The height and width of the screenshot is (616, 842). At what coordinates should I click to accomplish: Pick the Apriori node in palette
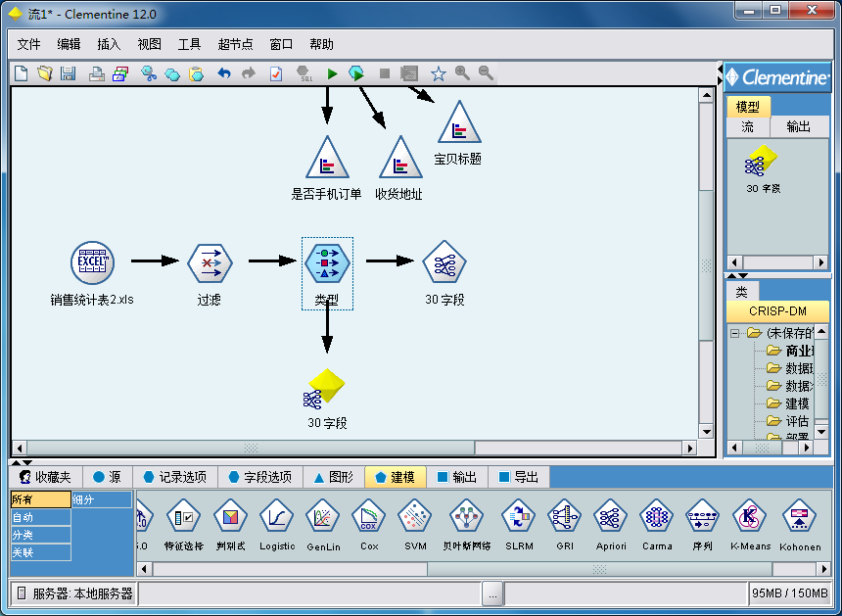click(x=611, y=525)
